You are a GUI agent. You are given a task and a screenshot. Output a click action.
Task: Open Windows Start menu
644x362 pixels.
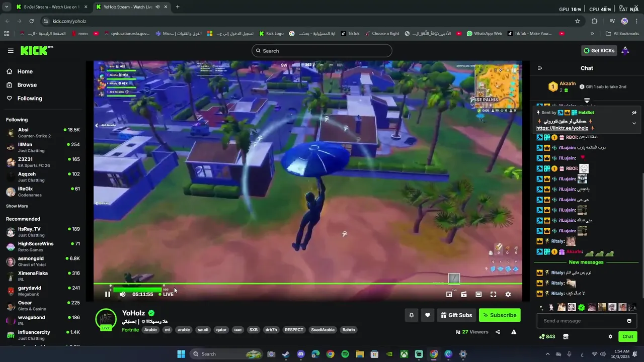[181, 354]
